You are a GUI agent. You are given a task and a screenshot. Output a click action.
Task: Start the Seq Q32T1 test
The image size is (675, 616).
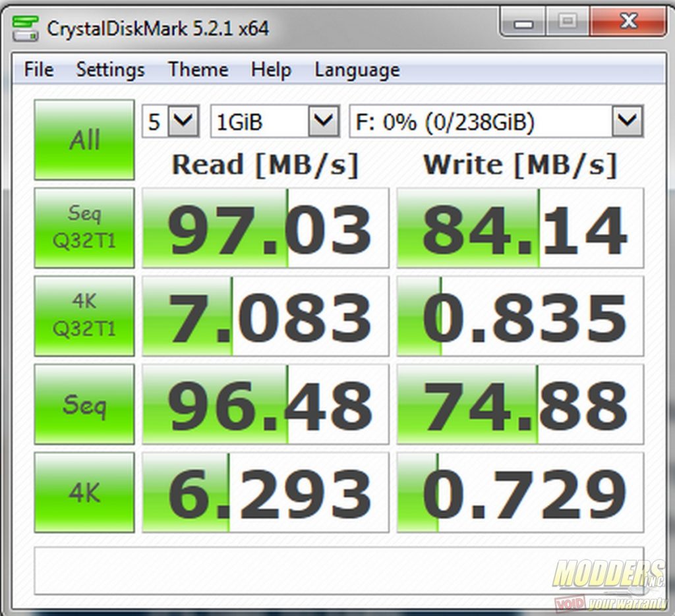84,227
